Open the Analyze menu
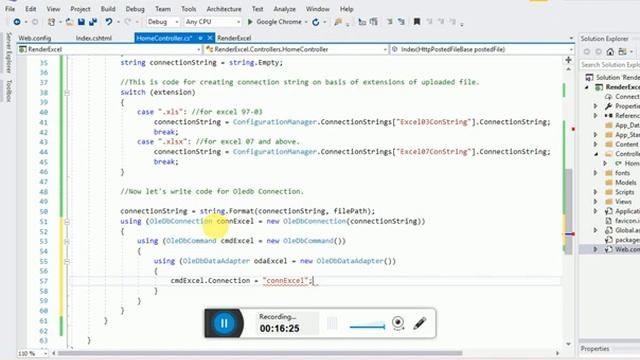 [x=284, y=9]
